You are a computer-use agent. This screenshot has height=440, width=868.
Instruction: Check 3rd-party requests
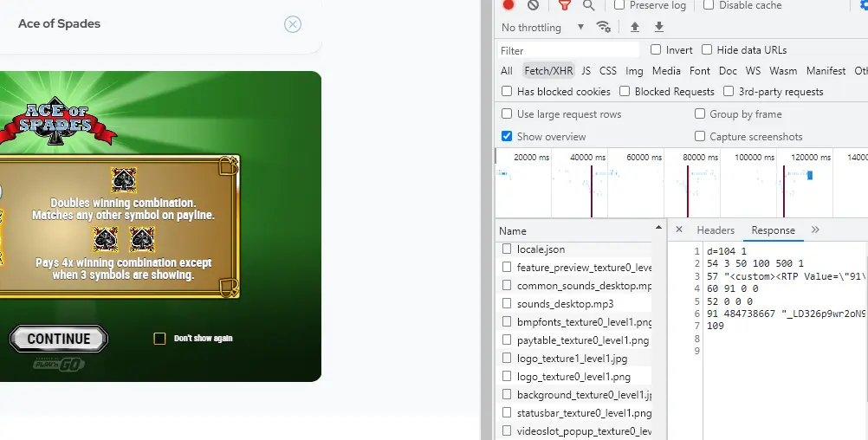pyautogui.click(x=729, y=91)
